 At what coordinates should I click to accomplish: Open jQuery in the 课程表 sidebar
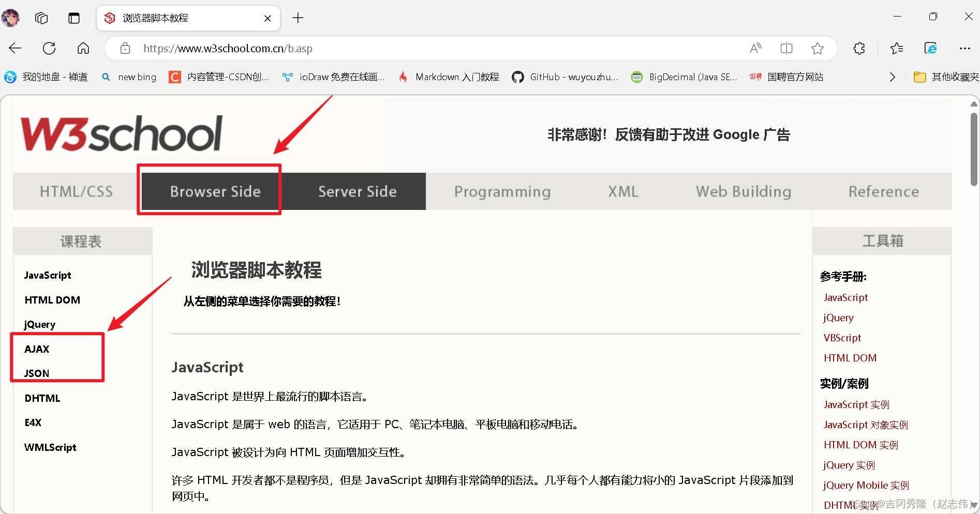(40, 324)
